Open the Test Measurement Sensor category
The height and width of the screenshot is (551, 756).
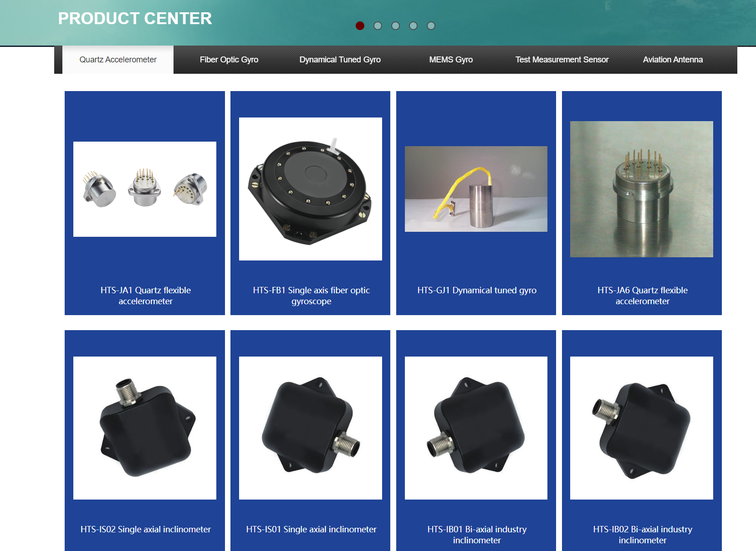[562, 59]
